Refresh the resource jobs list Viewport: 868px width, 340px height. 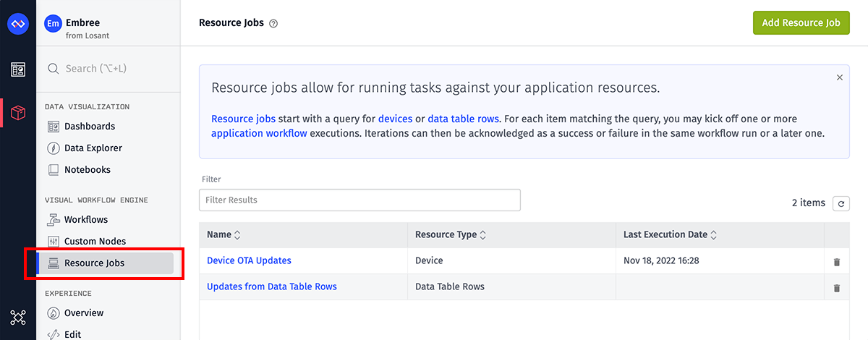(x=841, y=204)
